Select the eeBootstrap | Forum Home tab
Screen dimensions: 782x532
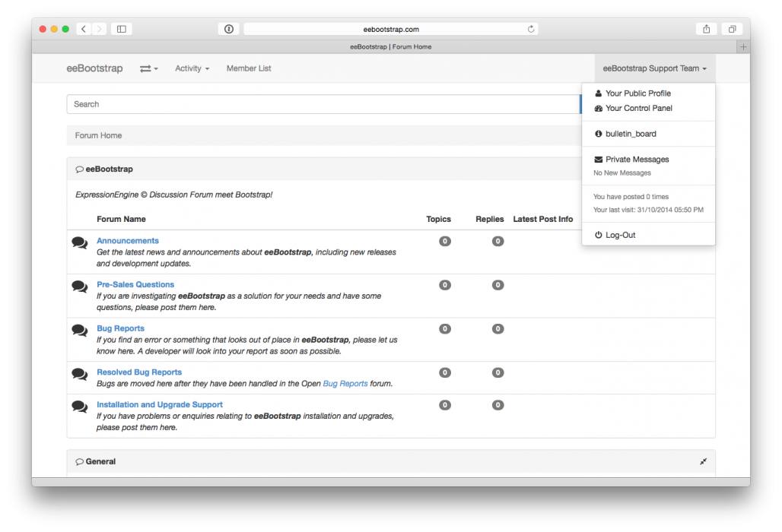pos(390,47)
